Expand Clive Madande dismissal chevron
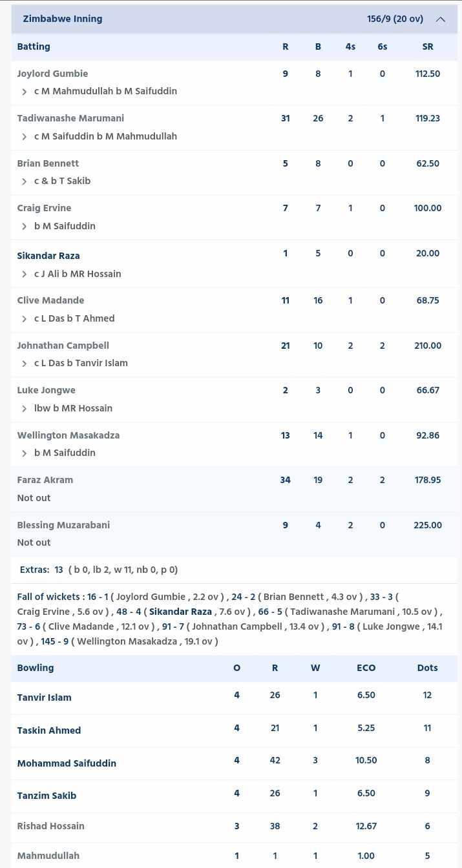 pos(25,319)
